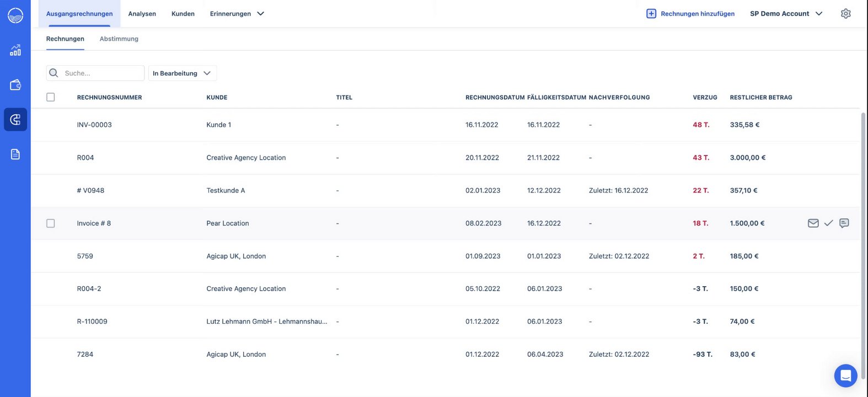Expand the SP Demo Account menu
The image size is (868, 397).
coord(786,14)
